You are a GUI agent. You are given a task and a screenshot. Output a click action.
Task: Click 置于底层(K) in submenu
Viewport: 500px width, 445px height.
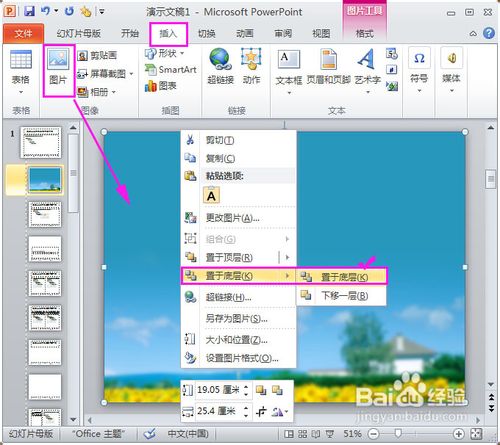(342, 277)
